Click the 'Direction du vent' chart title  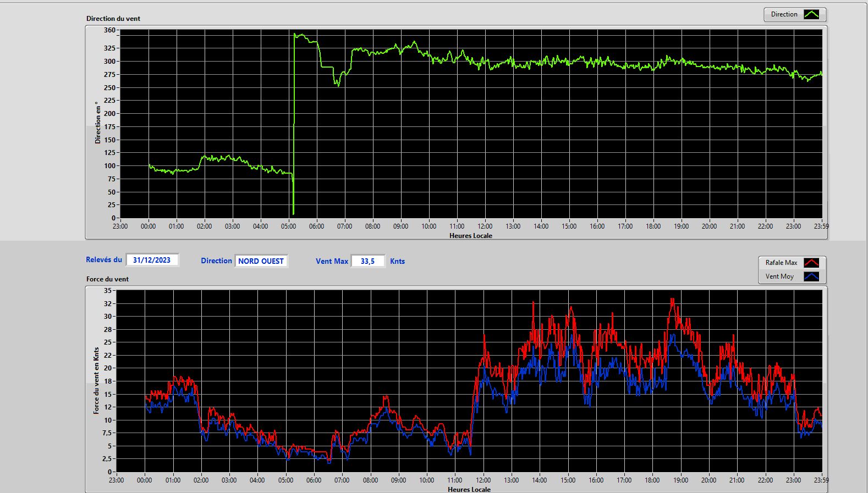point(113,19)
